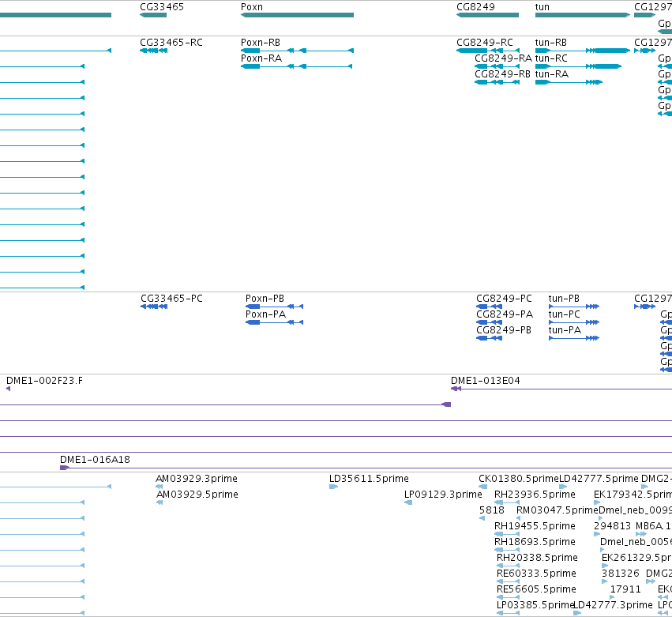
Task: Open the CG8249-RA transcript label
Action: (x=503, y=58)
